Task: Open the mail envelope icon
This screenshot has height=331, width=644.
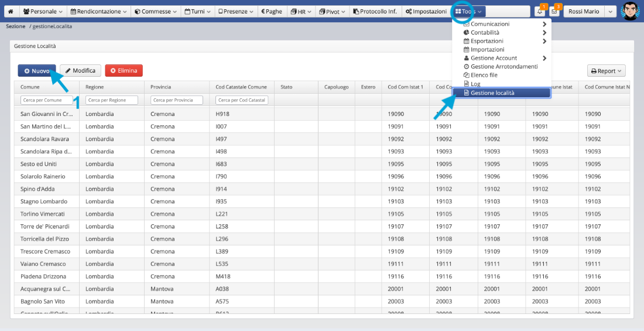Action: coord(554,11)
